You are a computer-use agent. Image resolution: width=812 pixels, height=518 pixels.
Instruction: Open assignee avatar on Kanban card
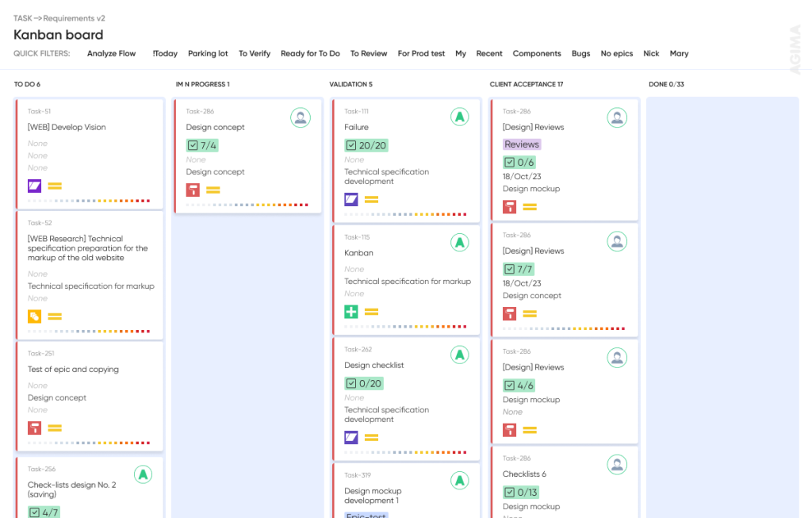(459, 243)
